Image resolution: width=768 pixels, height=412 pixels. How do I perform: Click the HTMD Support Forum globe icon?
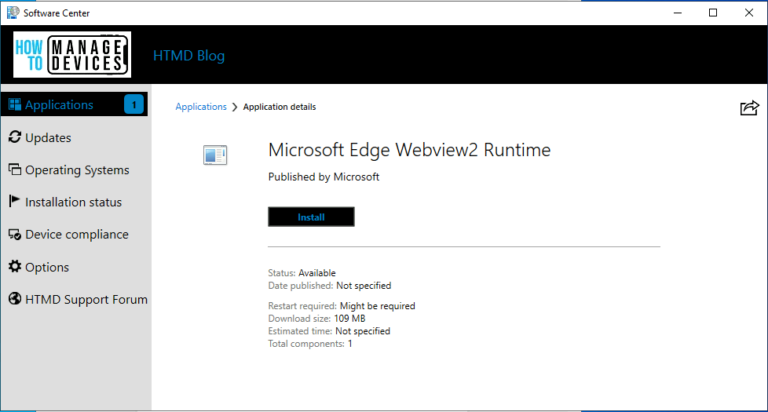14,299
